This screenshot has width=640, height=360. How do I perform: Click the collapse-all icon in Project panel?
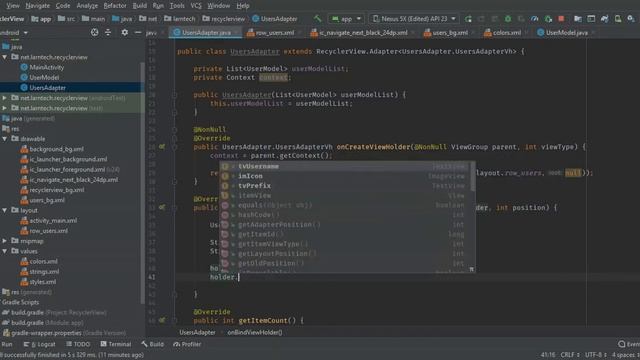click(108, 32)
